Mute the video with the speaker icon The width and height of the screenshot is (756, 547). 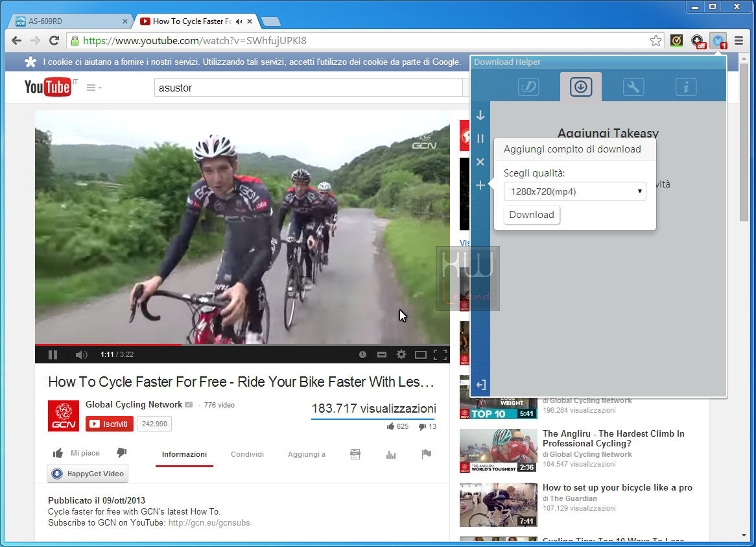81,354
